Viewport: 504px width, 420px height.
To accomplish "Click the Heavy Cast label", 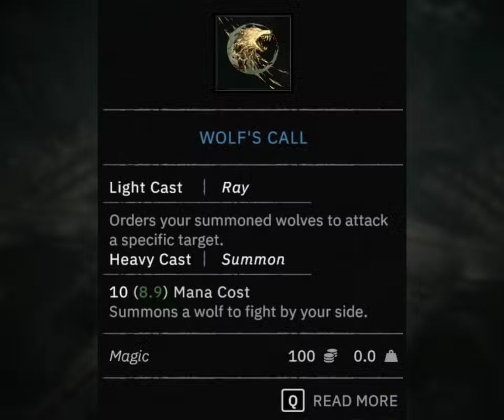I will click(x=150, y=259).
